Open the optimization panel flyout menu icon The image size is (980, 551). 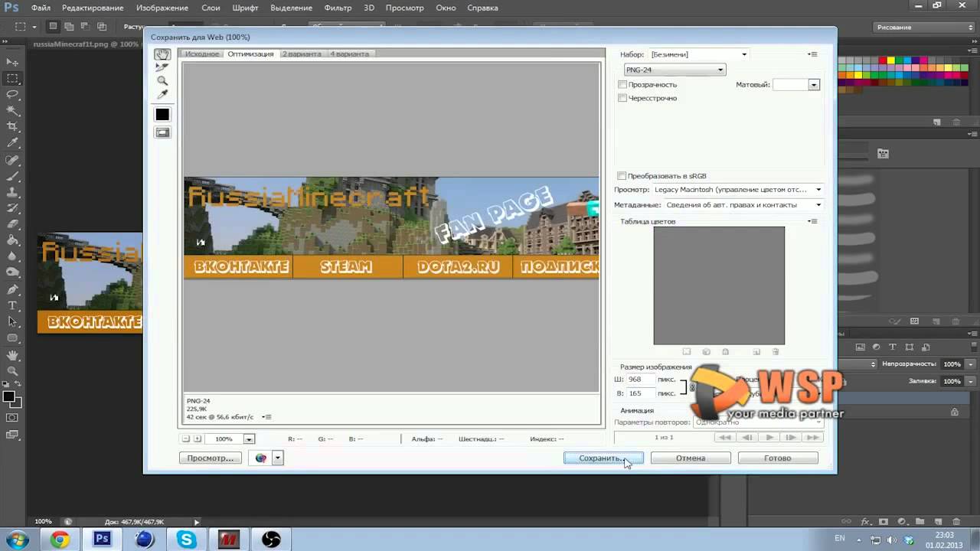pos(813,54)
